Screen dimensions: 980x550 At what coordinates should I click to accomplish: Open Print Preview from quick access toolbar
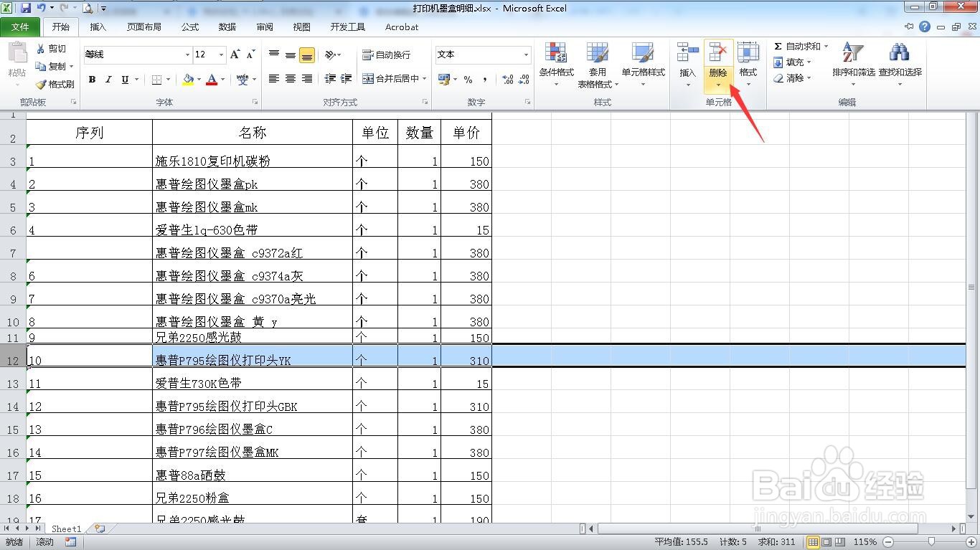point(87,9)
